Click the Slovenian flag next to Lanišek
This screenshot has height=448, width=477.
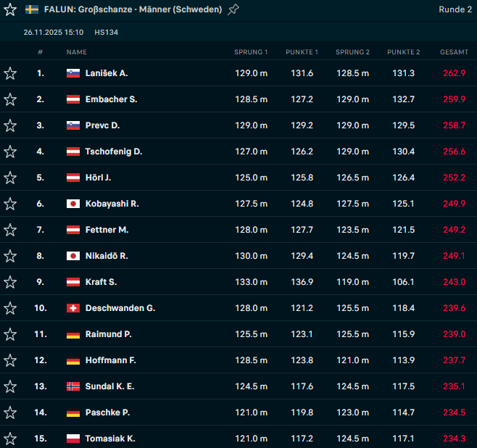72,73
